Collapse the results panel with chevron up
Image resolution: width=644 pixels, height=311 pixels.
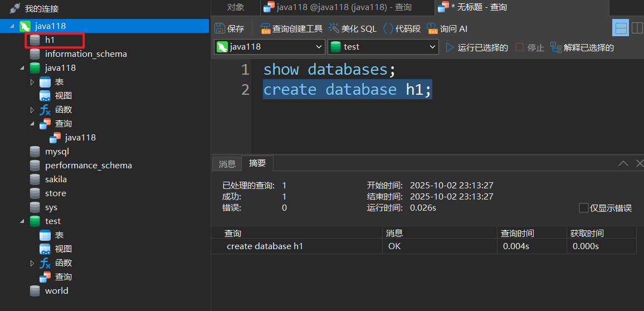pos(623,163)
